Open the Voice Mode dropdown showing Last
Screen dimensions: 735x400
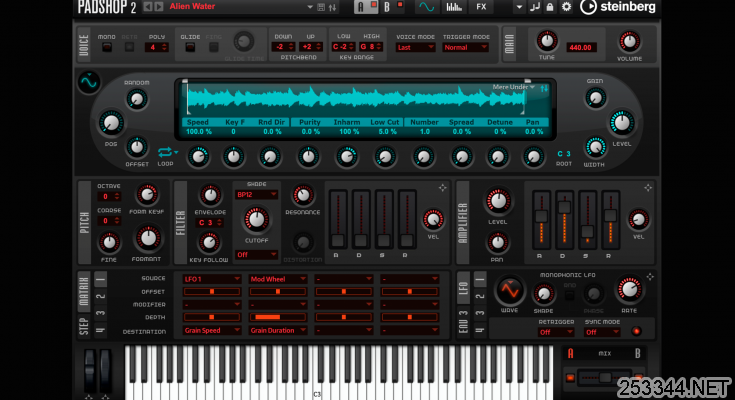pyautogui.click(x=416, y=47)
